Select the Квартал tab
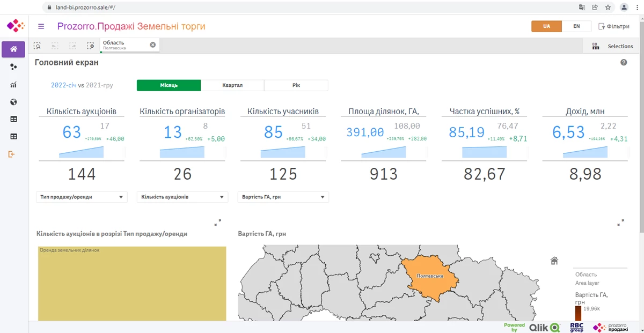Image resolution: width=644 pixels, height=333 pixels. point(232,85)
